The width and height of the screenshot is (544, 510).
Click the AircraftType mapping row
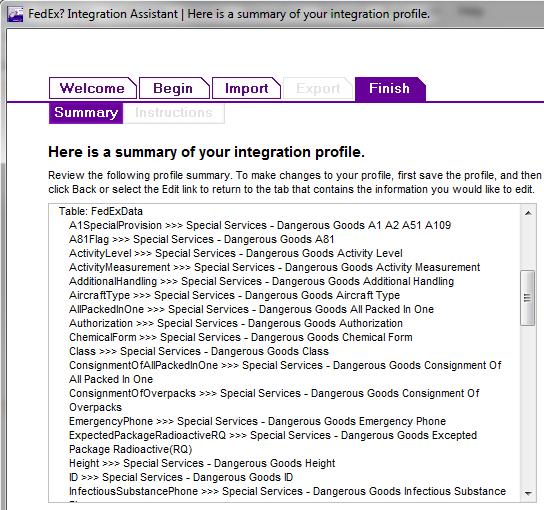(235, 295)
